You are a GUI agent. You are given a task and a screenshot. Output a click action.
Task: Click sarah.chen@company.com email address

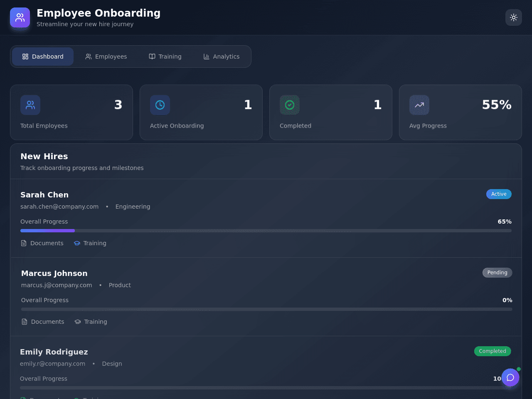(59, 207)
